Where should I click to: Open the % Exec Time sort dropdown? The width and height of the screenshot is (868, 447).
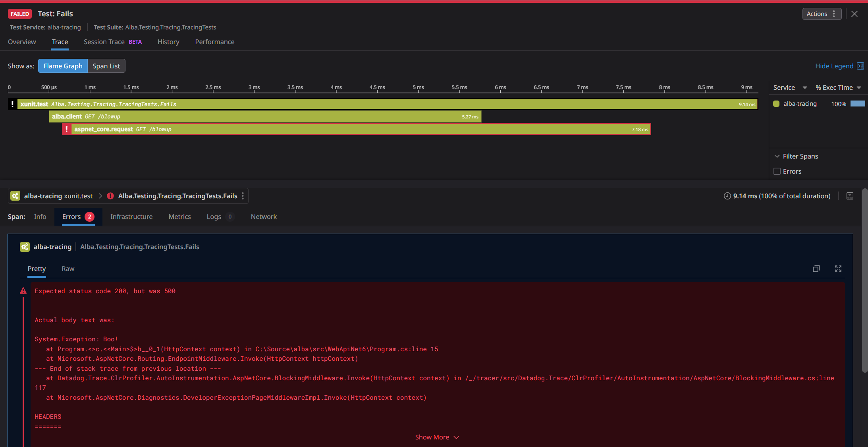tap(859, 87)
